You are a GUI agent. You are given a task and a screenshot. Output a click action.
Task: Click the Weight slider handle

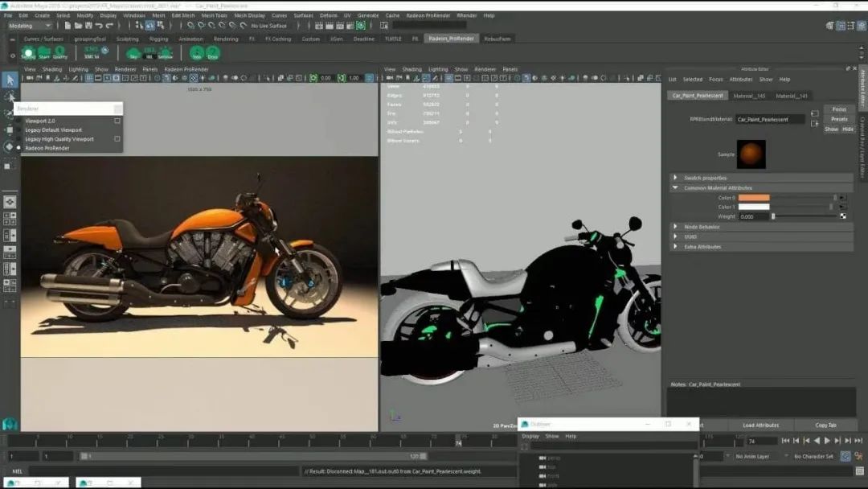point(773,216)
